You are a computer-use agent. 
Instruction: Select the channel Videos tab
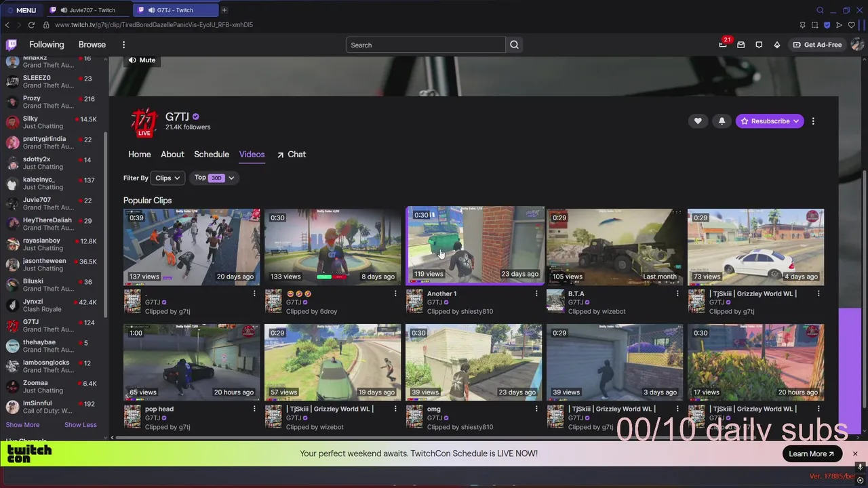252,155
